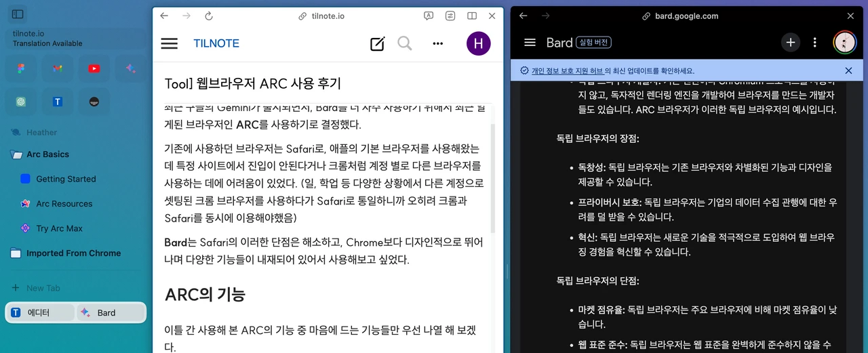The width and height of the screenshot is (868, 353).
Task: Click the Heather space label
Action: (x=41, y=133)
